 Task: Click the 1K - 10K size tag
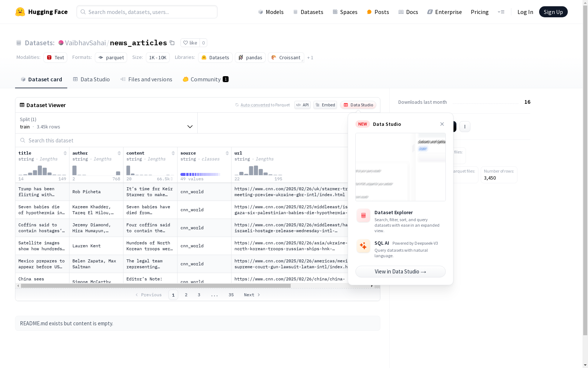158,57
